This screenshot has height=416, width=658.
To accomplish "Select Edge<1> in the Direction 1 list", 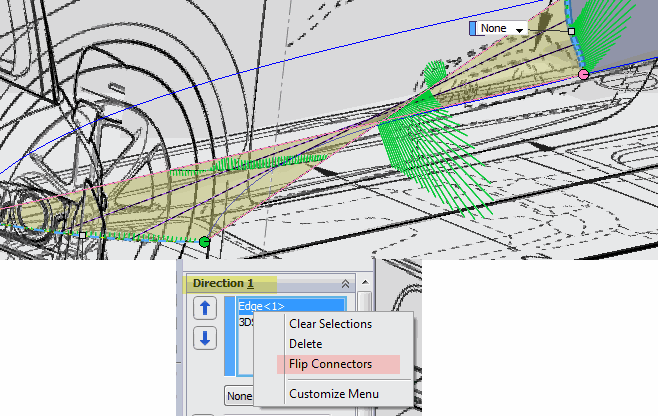I will 260,306.
